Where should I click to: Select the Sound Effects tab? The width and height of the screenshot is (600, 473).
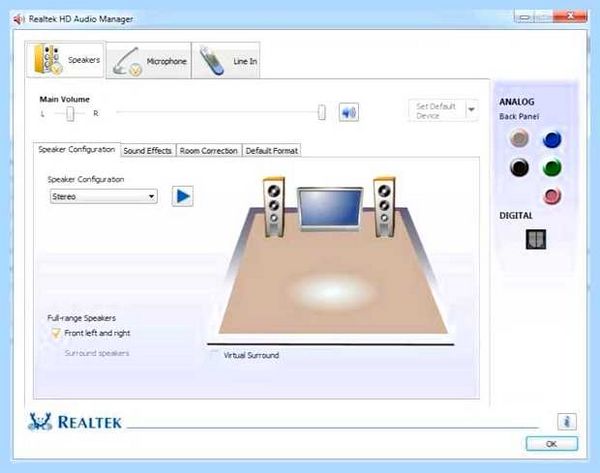tap(147, 151)
